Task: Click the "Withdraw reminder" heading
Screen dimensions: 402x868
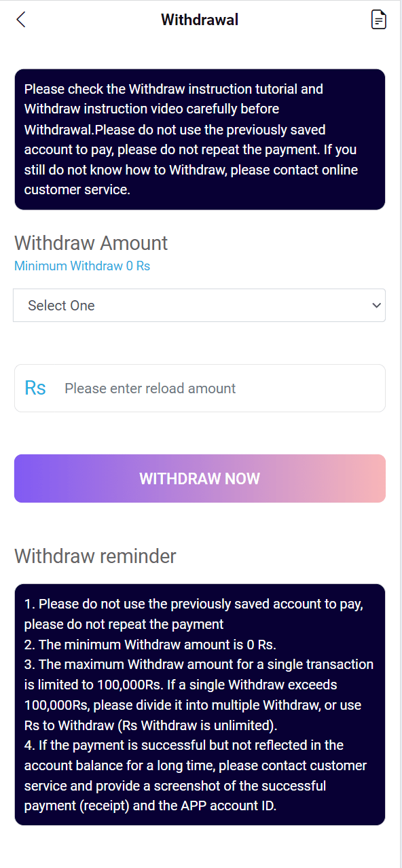Action: (95, 556)
